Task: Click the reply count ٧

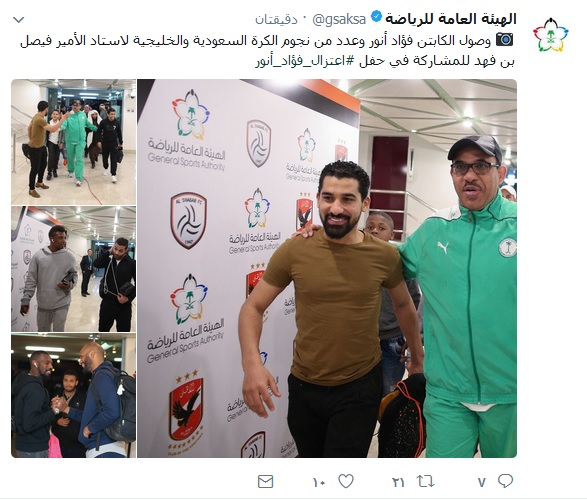Action: click(x=481, y=483)
